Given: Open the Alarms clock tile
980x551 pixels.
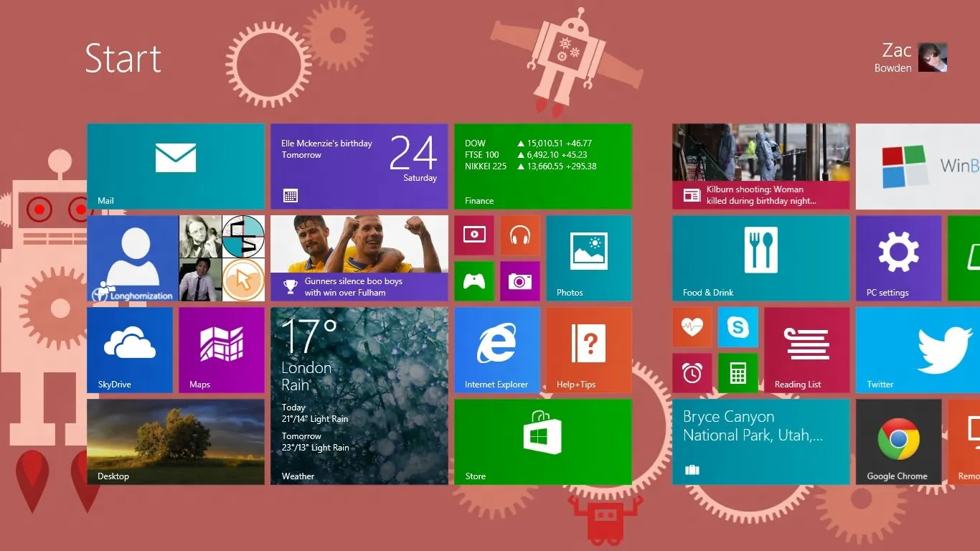Looking at the screenshot, I should 692,373.
